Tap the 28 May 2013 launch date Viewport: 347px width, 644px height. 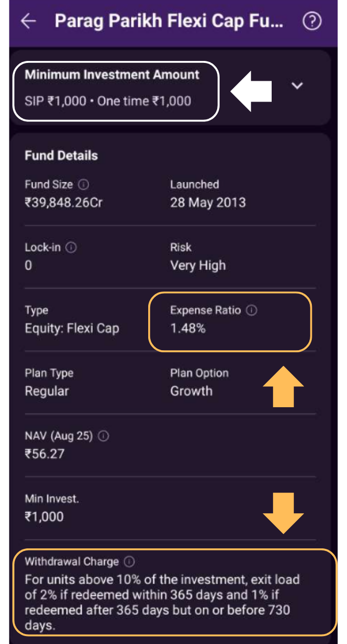click(208, 203)
